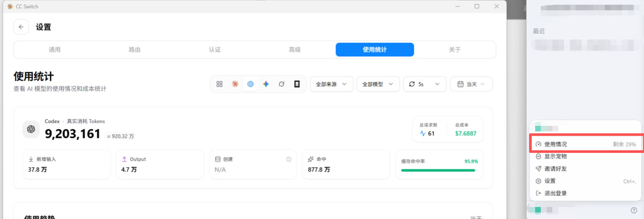
Task: Click the info icon in 创建 card
Action: pos(289,159)
